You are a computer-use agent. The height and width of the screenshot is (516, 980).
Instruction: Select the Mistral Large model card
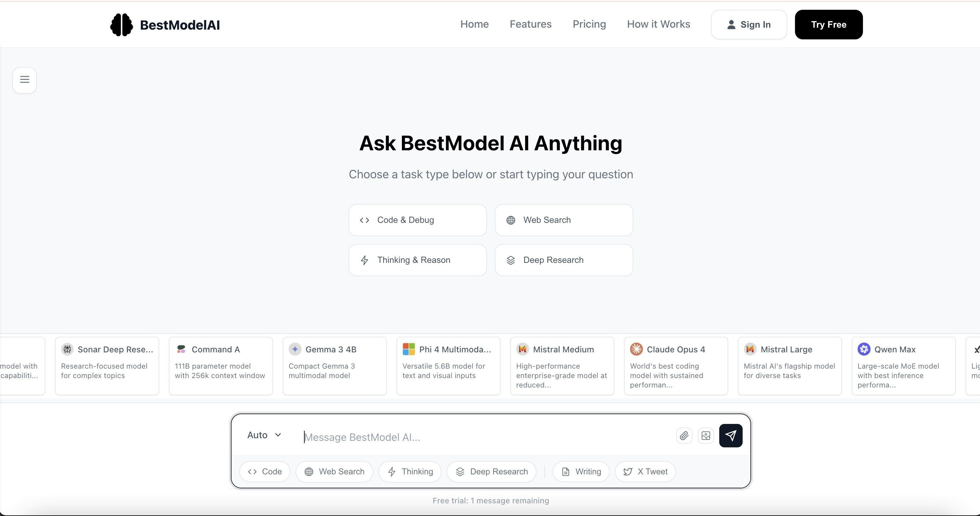[789, 365]
